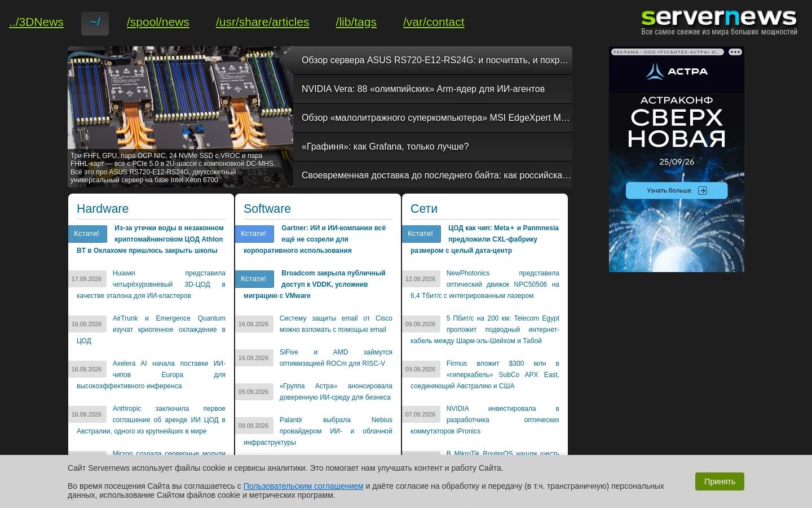Open the Axelera AI Europa chips article
The height and width of the screenshot is (508, 812).
(x=151, y=375)
